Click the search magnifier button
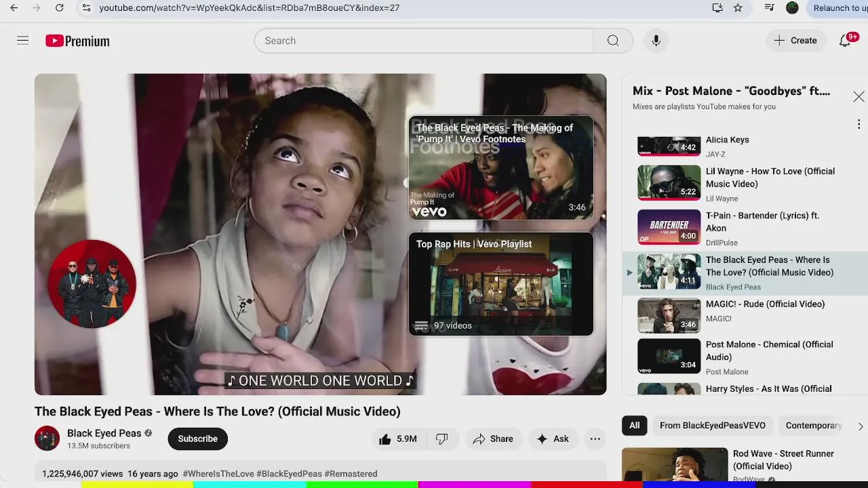 tap(613, 41)
